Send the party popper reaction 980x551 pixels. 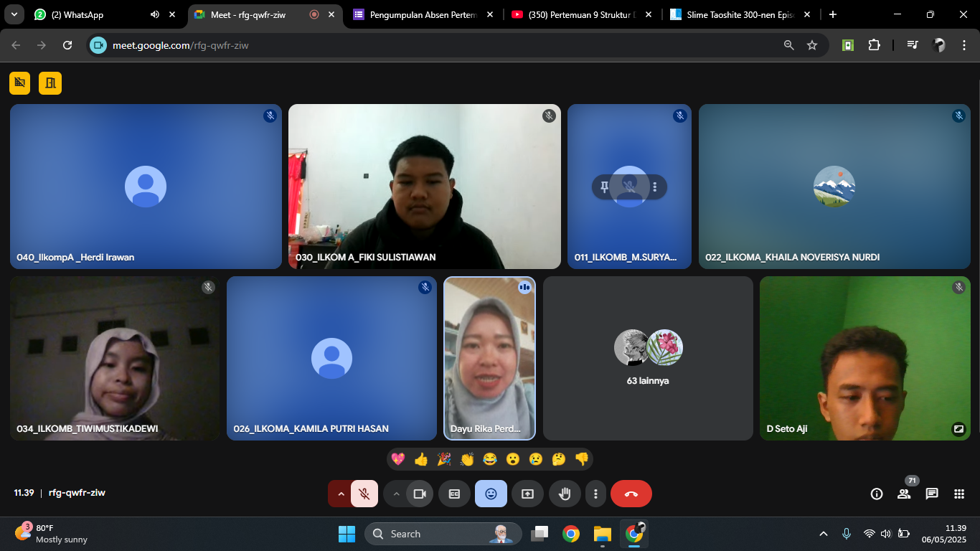tap(444, 459)
